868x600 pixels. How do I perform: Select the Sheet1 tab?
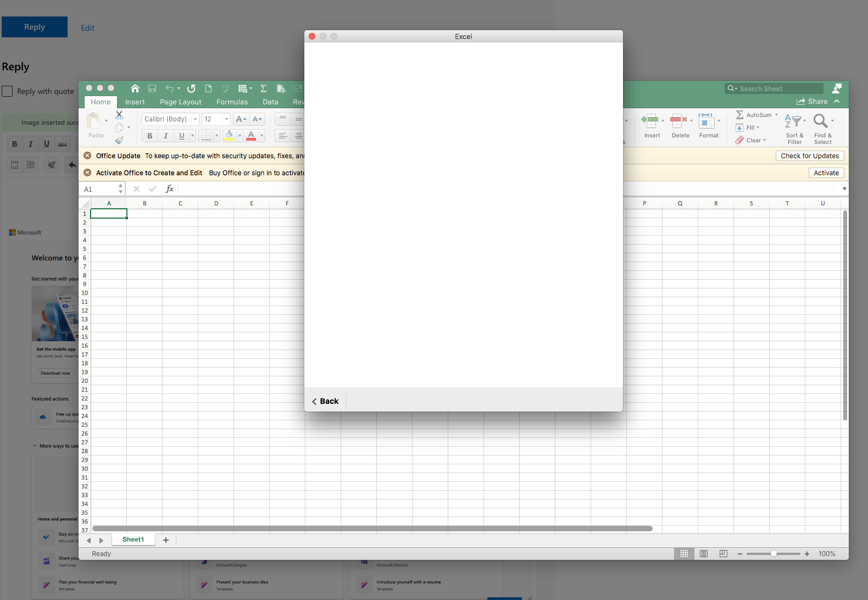point(133,540)
